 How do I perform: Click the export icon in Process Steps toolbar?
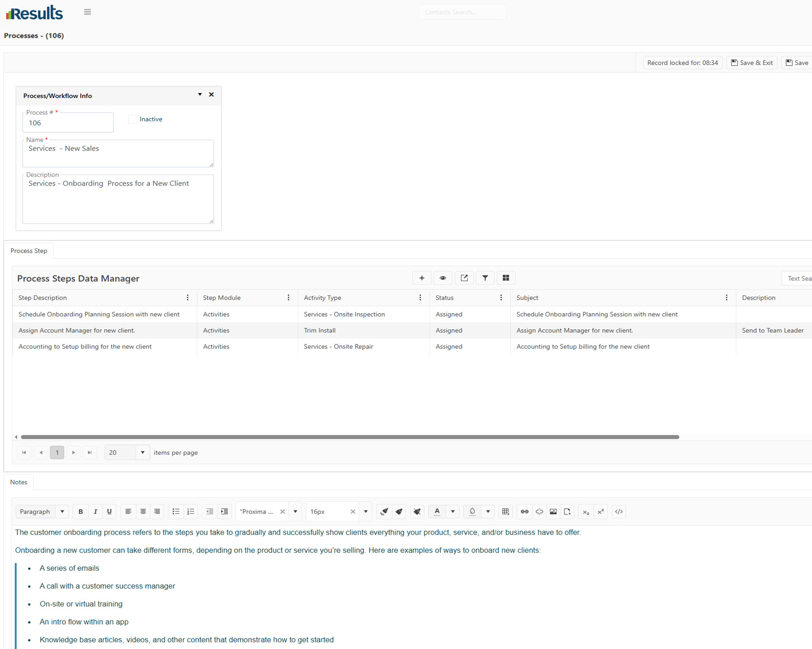pyautogui.click(x=464, y=278)
